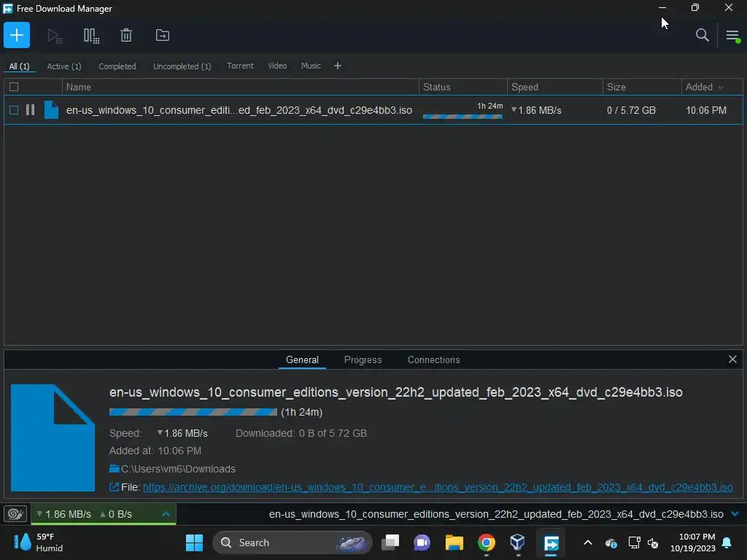Delete selected download with trash icon
The width and height of the screenshot is (747, 560).
[125, 35]
